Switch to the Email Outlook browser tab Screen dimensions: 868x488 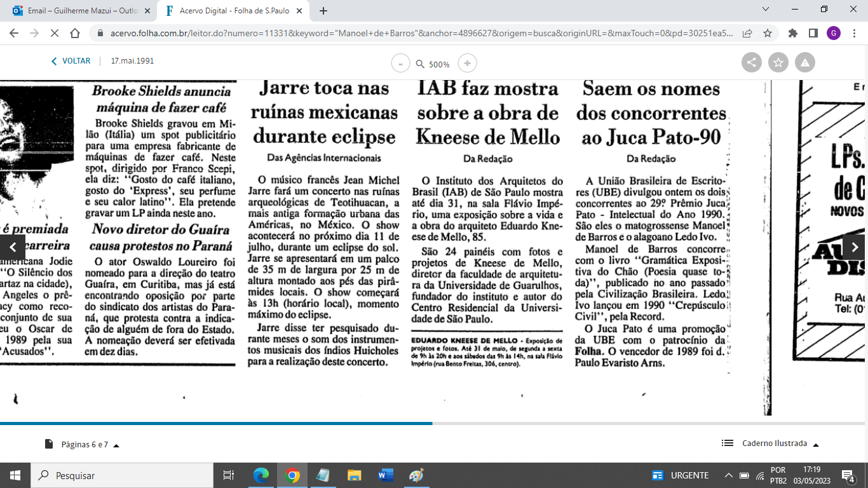(x=81, y=11)
